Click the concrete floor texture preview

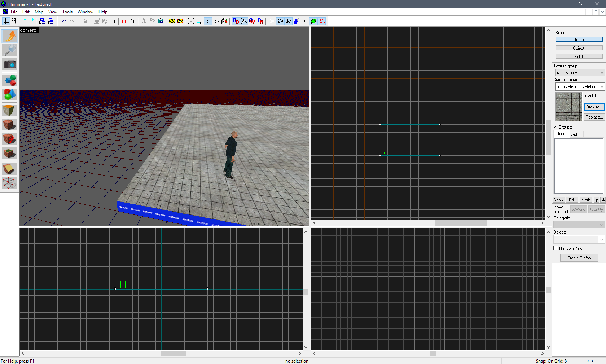pyautogui.click(x=569, y=107)
